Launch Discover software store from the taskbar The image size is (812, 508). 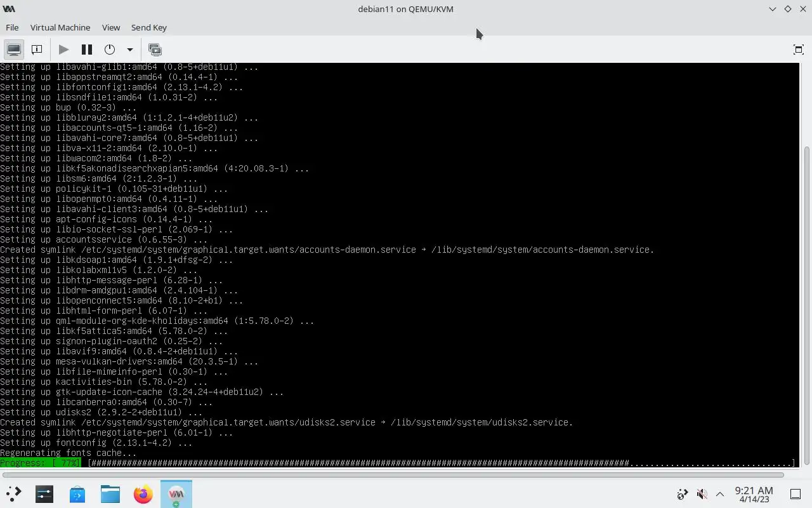[x=77, y=493]
